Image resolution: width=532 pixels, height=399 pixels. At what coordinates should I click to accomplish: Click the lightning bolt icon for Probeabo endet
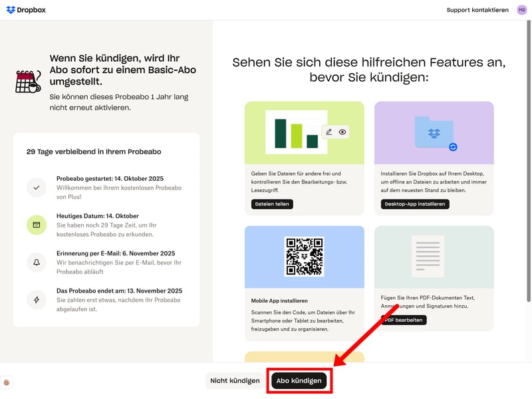[x=36, y=300]
